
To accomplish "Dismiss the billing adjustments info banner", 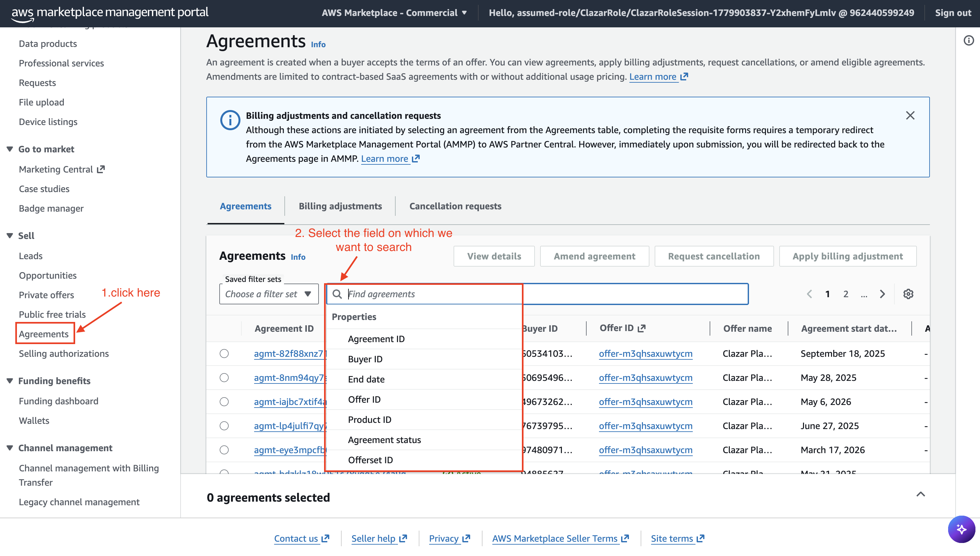I will coord(910,115).
